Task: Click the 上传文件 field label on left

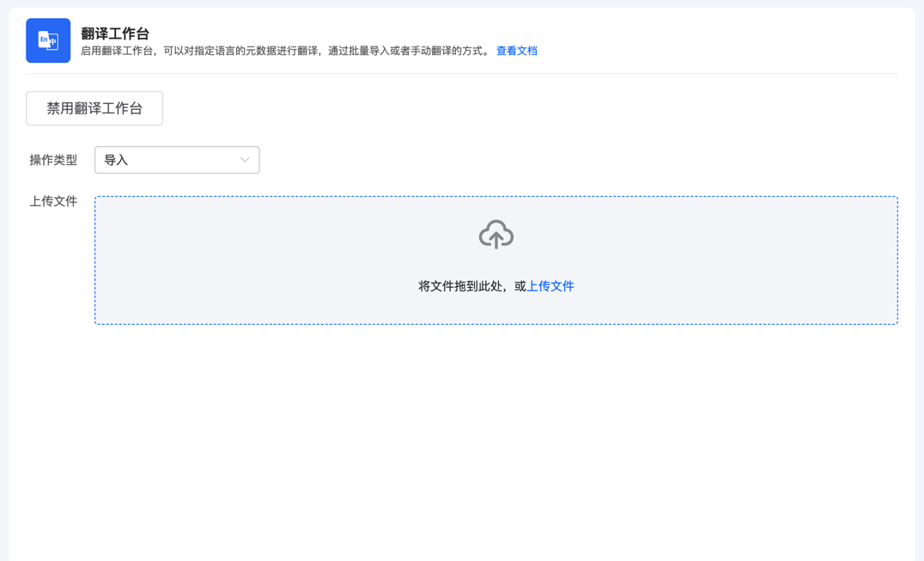Action: pyautogui.click(x=53, y=201)
